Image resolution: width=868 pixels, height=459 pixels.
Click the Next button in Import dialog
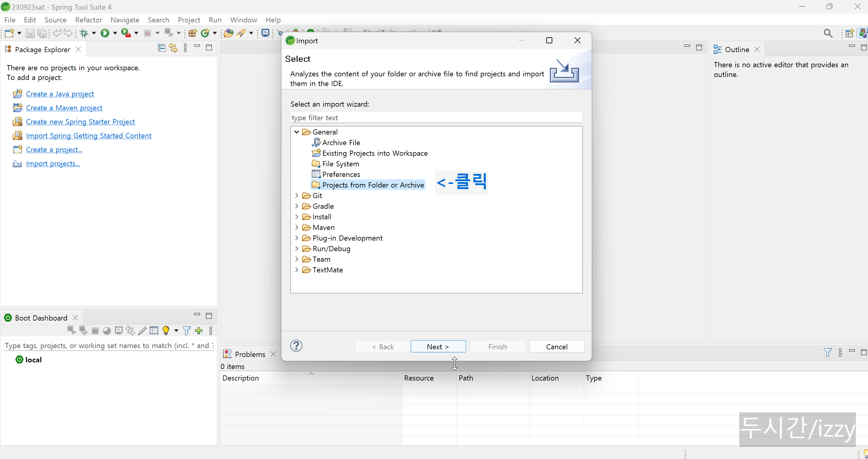click(438, 346)
